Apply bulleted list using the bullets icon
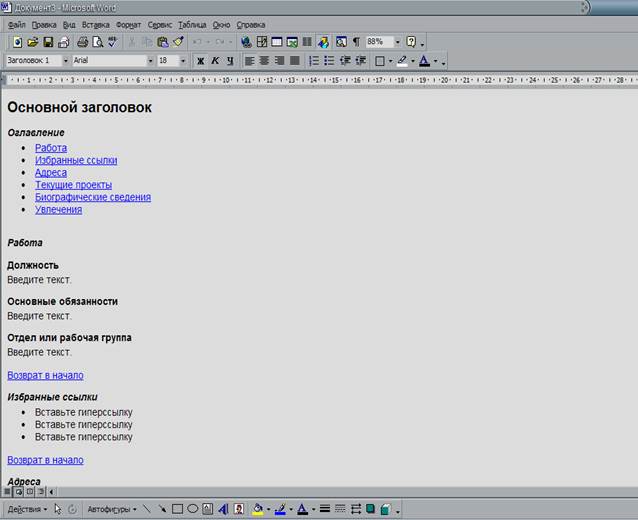 click(x=329, y=61)
